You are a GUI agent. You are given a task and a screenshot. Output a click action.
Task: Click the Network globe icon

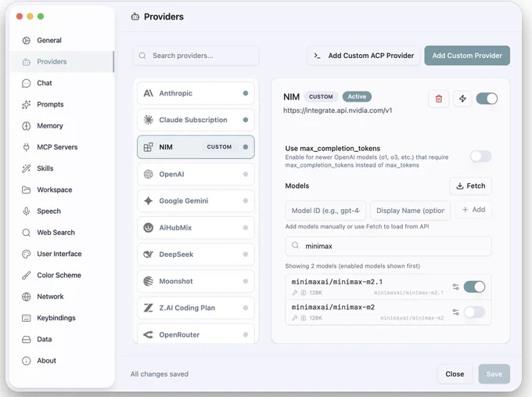click(26, 297)
